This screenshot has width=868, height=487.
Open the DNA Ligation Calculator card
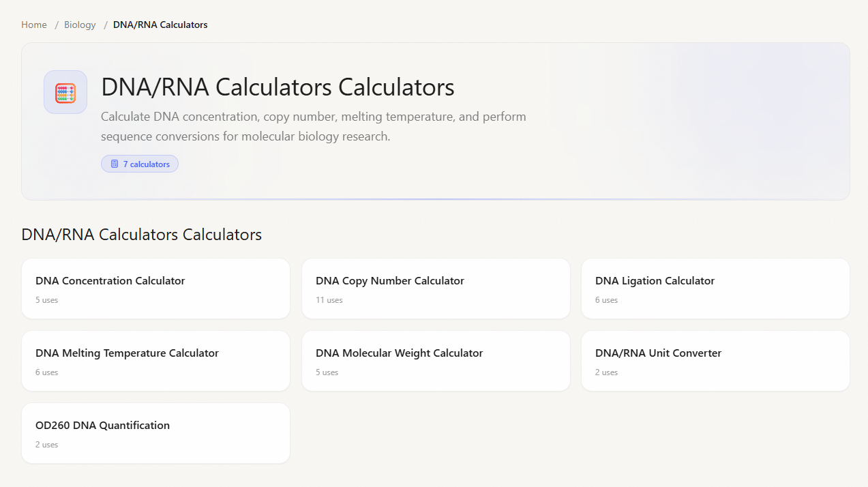pos(715,288)
